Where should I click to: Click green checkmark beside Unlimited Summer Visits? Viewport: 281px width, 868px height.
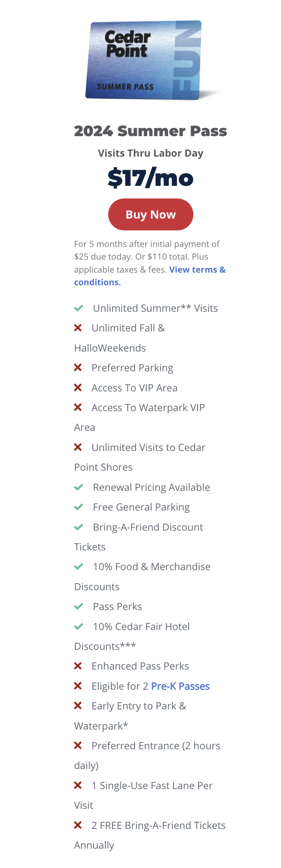coord(79,308)
